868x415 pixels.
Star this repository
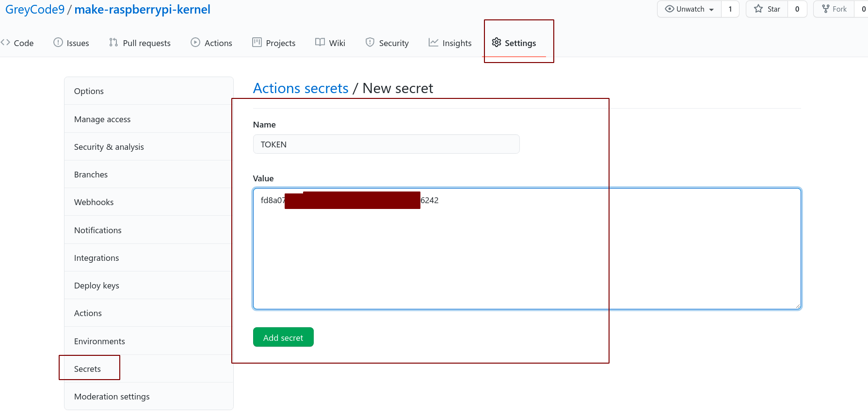[x=767, y=9]
